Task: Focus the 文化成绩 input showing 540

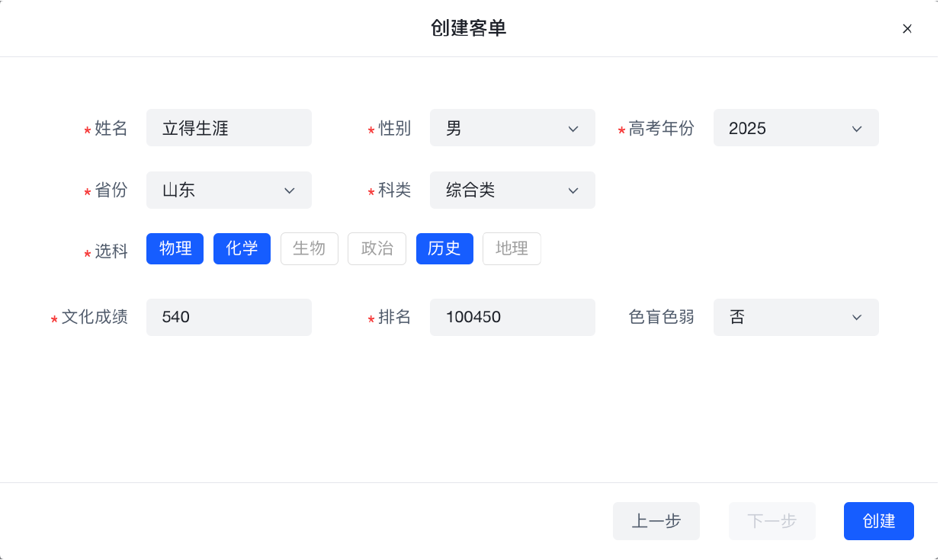Action: pyautogui.click(x=229, y=317)
